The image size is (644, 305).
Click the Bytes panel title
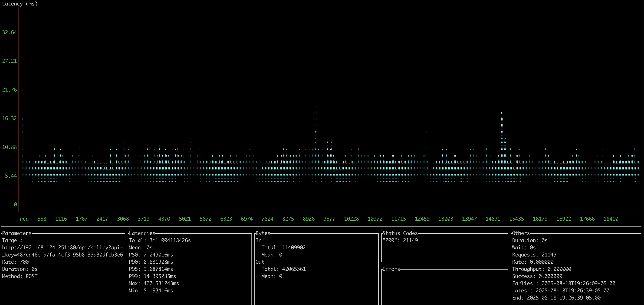pyautogui.click(x=263, y=233)
